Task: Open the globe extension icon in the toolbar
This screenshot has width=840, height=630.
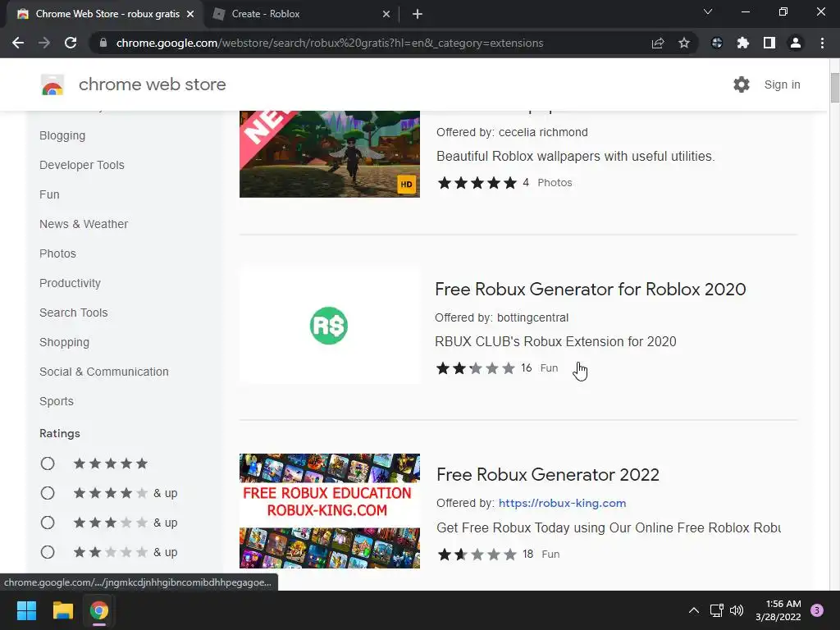Action: (717, 43)
